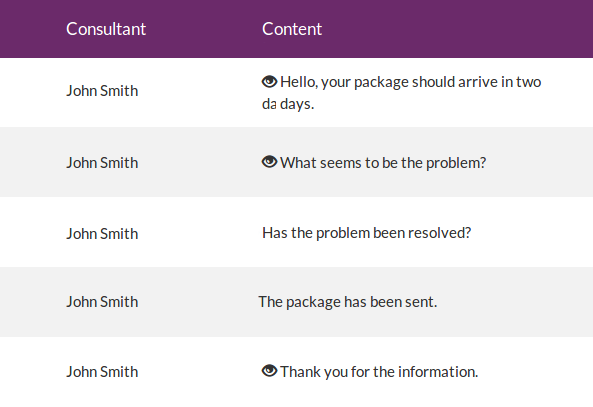This screenshot has width=593, height=407.
Task: Click John Smith in the fourth row
Action: (102, 302)
